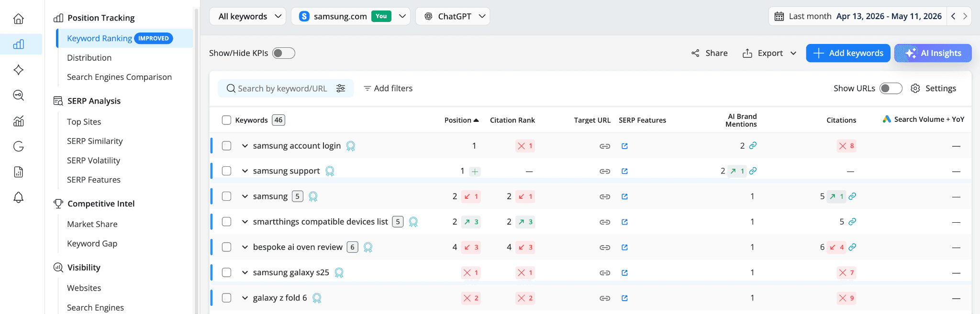This screenshot has height=314, width=980.
Task: Open the Google G rail icon
Action: pos(19,146)
